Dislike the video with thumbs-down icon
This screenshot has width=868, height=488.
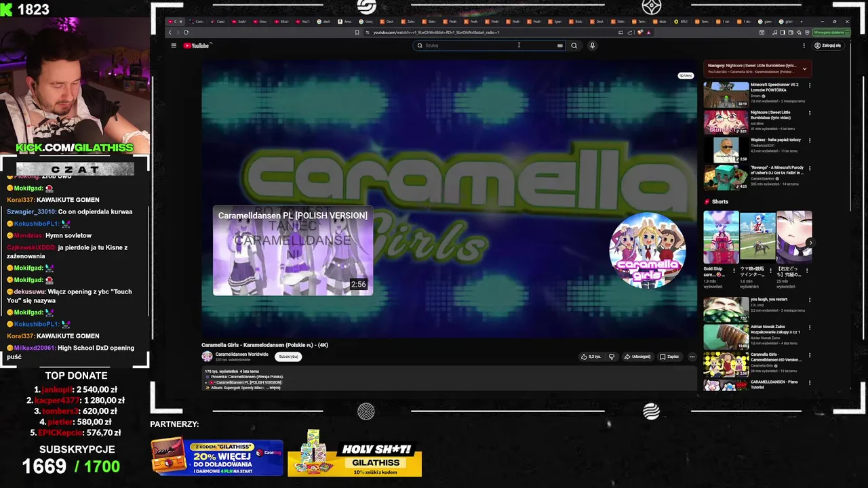(x=612, y=357)
